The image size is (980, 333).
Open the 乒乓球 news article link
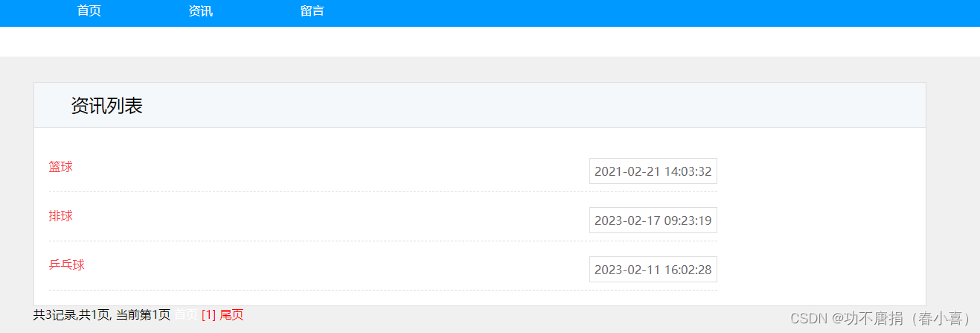[x=67, y=265]
